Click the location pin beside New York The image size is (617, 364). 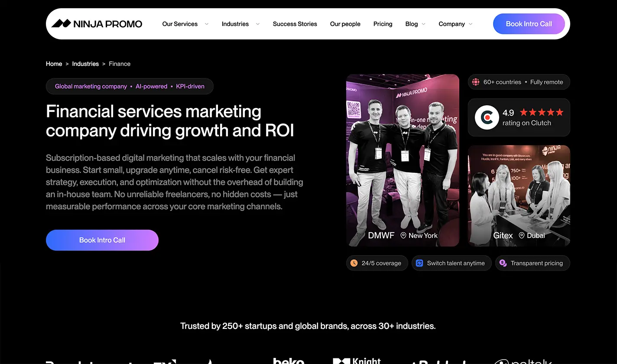[x=403, y=235]
